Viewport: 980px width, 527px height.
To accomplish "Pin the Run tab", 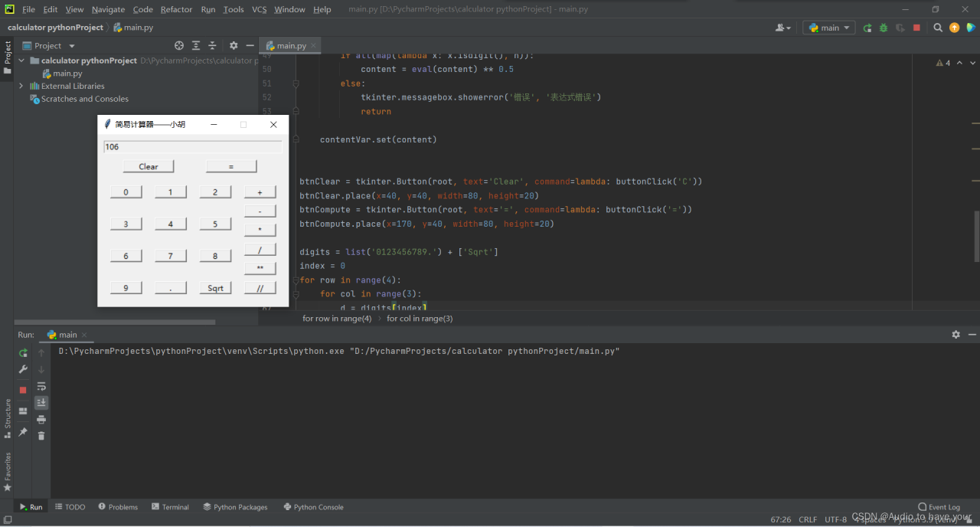I will point(23,432).
